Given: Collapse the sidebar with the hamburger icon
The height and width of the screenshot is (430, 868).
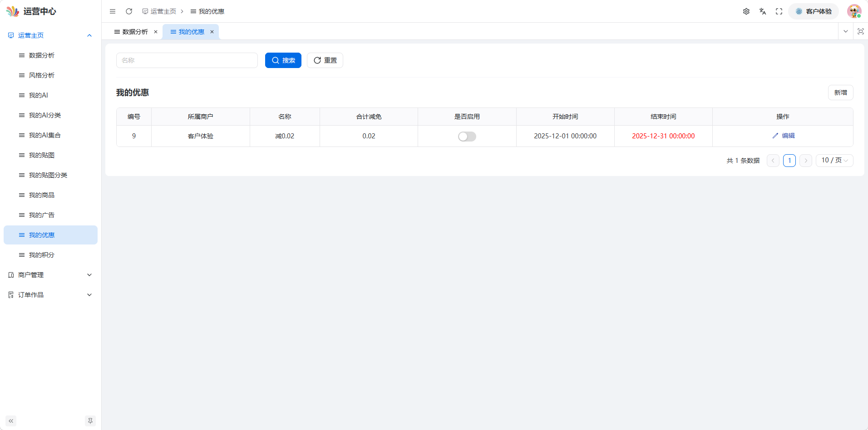Looking at the screenshot, I should click(x=113, y=11).
